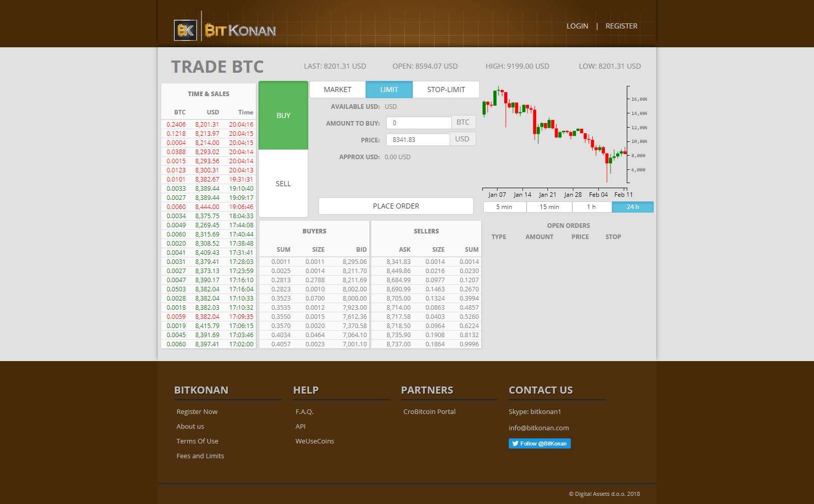
Task: Click the trade at 19:31:31
Action: pos(209,180)
